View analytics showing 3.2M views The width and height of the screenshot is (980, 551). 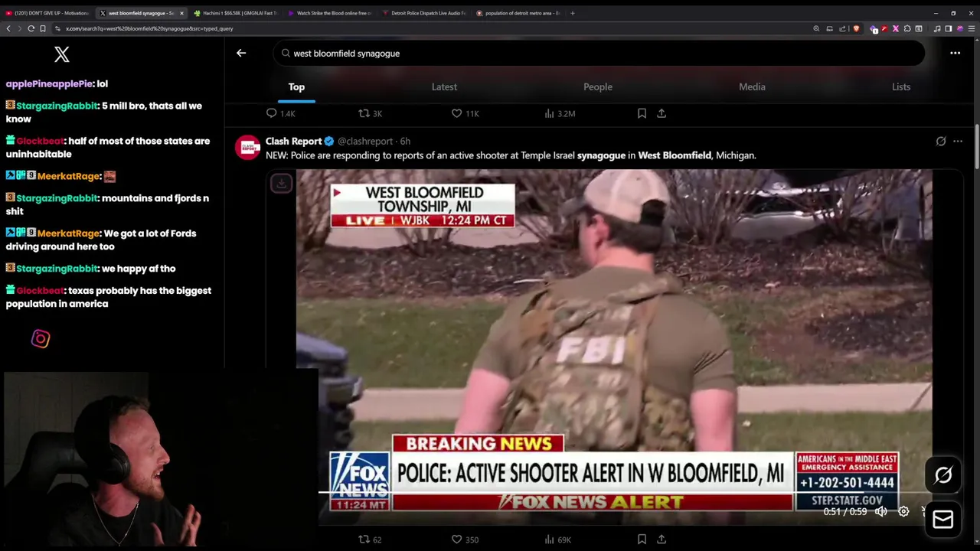pos(560,113)
